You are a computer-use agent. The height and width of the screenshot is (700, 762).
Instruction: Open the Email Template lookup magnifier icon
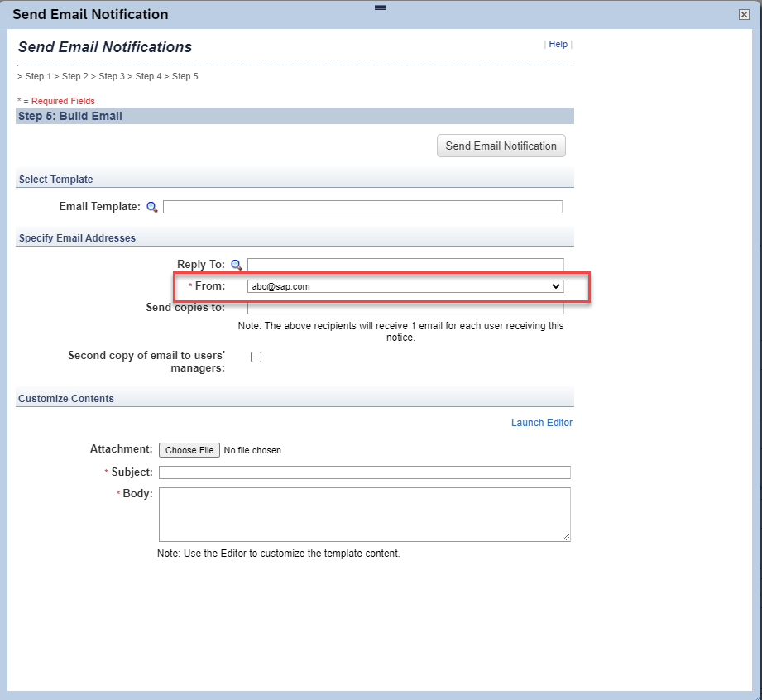(152, 207)
